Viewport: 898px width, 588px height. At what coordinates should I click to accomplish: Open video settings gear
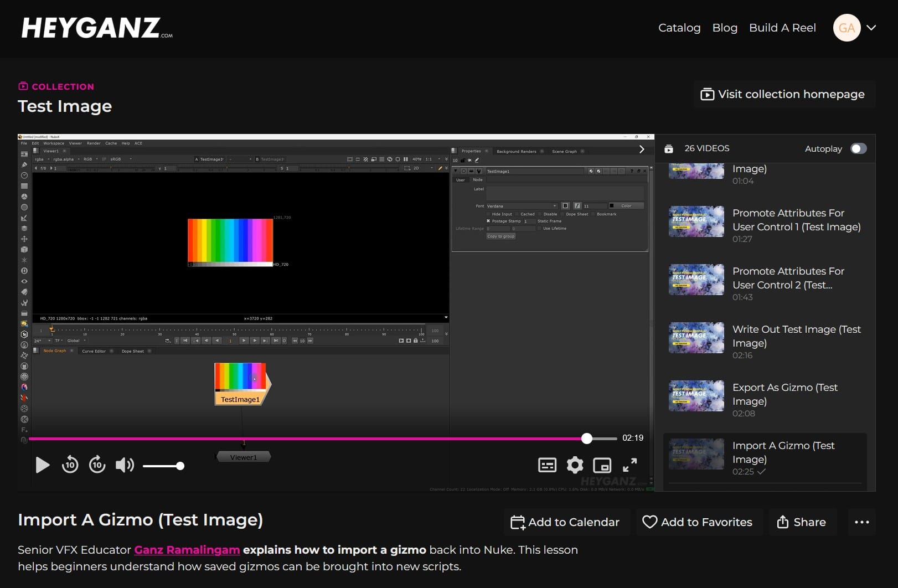(575, 465)
